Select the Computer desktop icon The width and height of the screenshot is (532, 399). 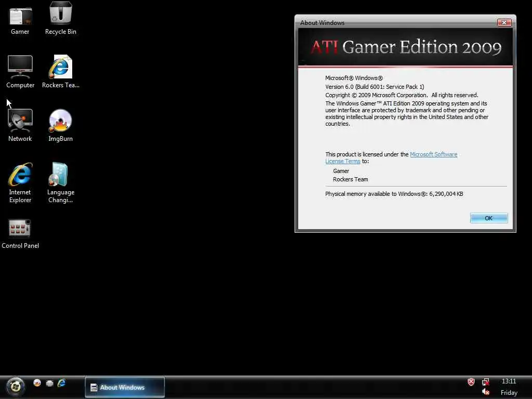[20, 71]
